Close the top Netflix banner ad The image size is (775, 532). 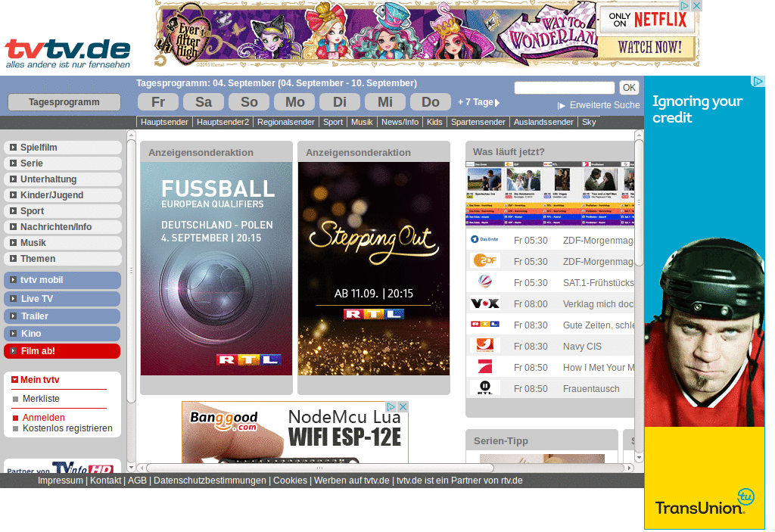(x=696, y=5)
